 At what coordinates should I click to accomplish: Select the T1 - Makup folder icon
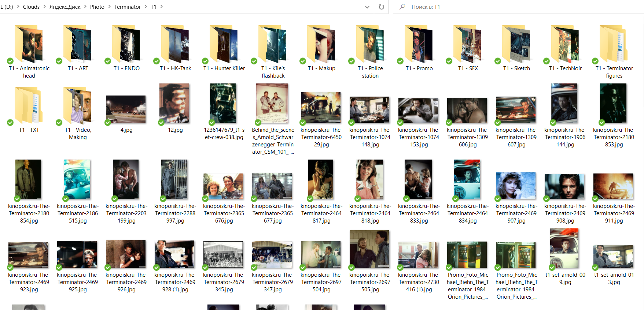click(321, 44)
